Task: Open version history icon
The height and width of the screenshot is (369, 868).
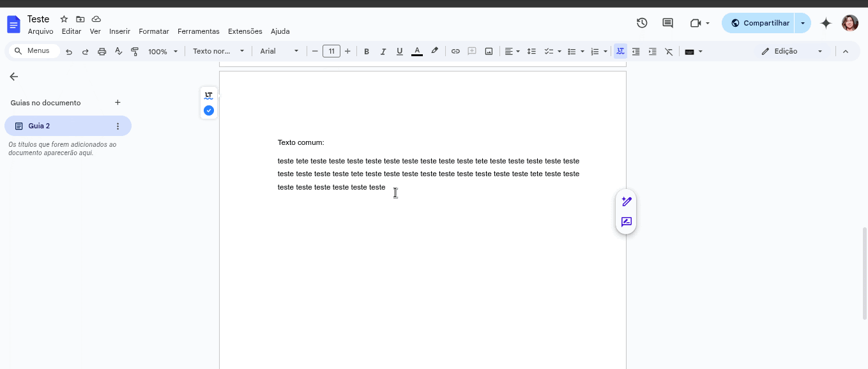Action: coord(642,22)
